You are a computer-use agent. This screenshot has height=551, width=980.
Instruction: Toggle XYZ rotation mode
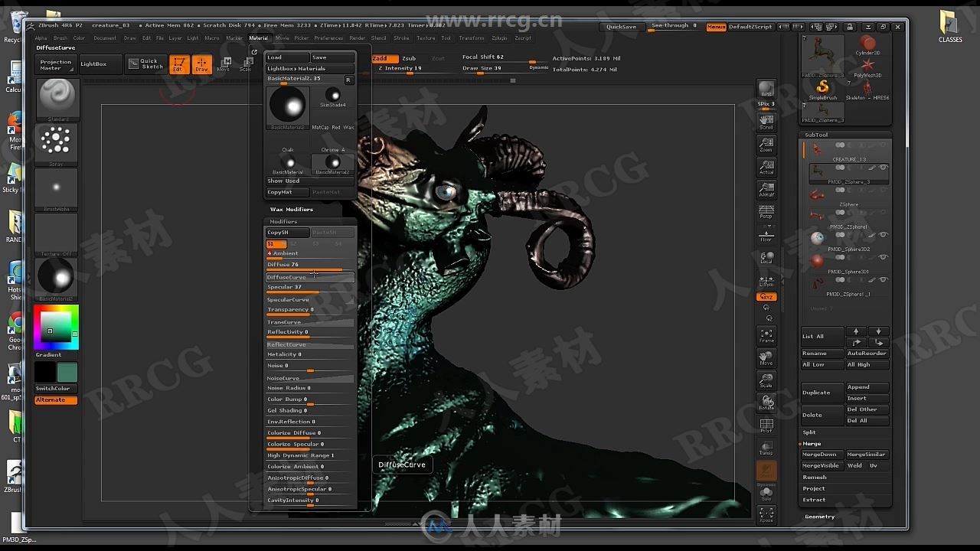[x=766, y=297]
